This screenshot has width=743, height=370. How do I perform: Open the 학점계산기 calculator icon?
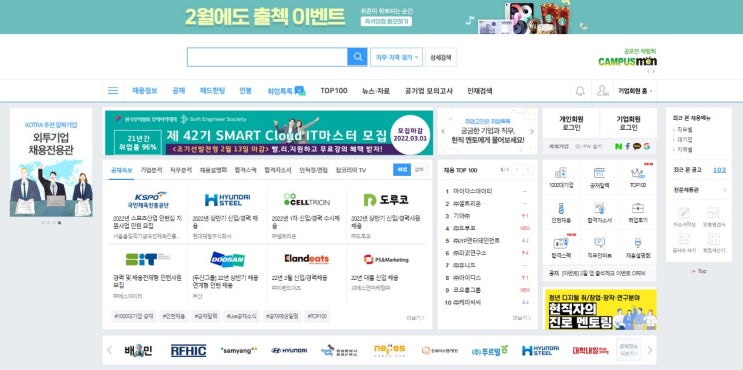tap(714, 239)
